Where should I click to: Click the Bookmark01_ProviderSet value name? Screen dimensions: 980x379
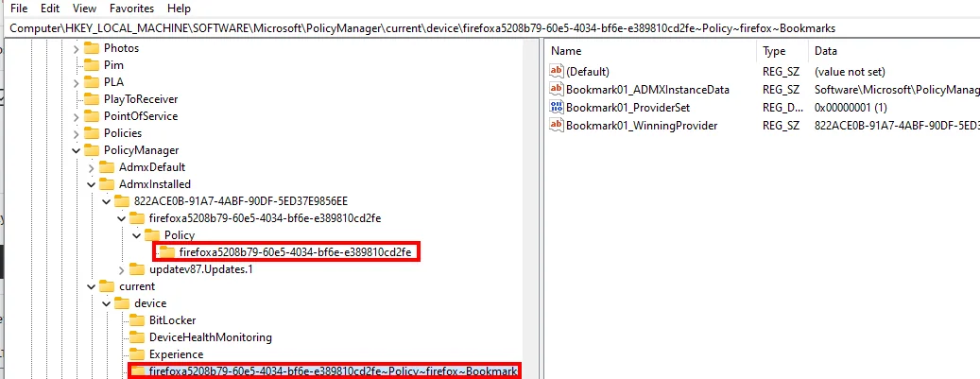pyautogui.click(x=628, y=108)
